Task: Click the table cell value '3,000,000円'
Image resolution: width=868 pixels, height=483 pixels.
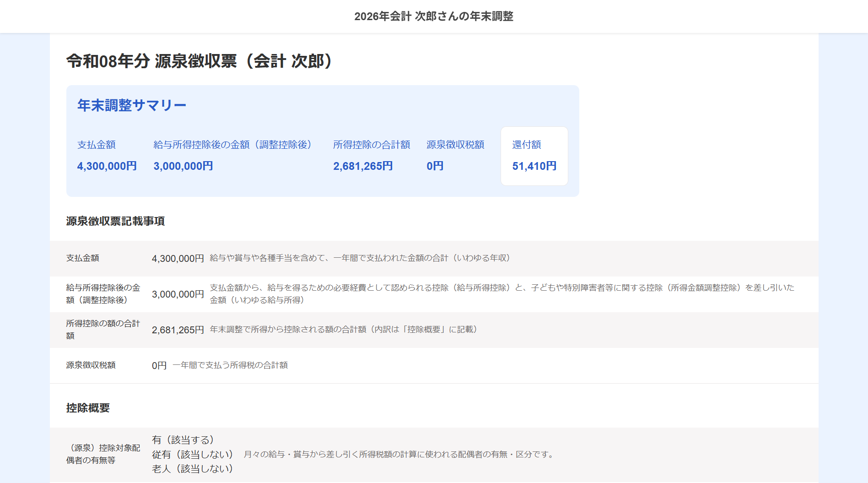Action: [178, 294]
